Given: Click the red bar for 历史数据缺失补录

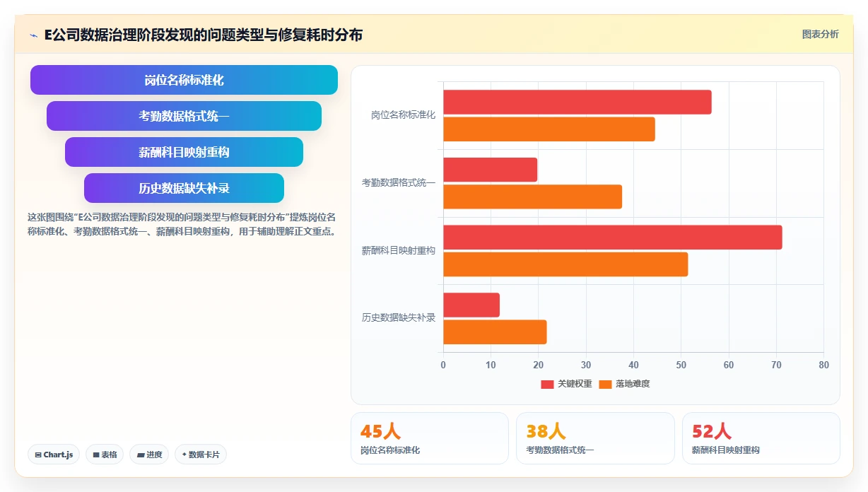Looking at the screenshot, I should coord(471,305).
